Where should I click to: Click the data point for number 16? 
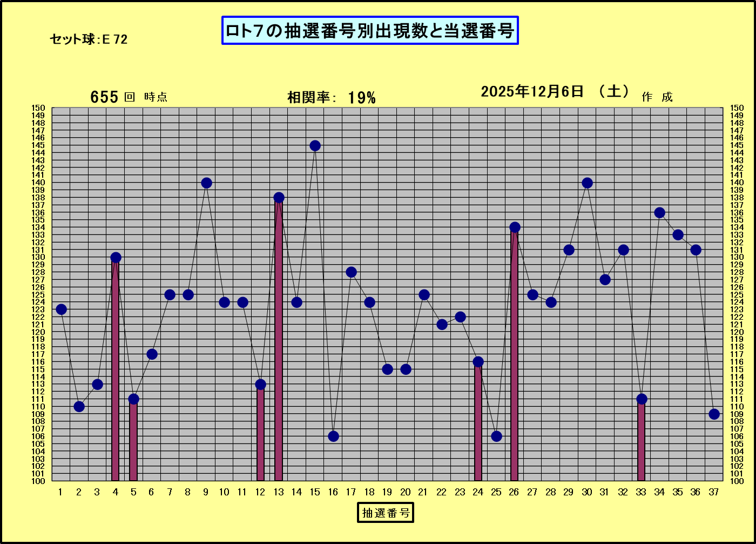pos(333,436)
